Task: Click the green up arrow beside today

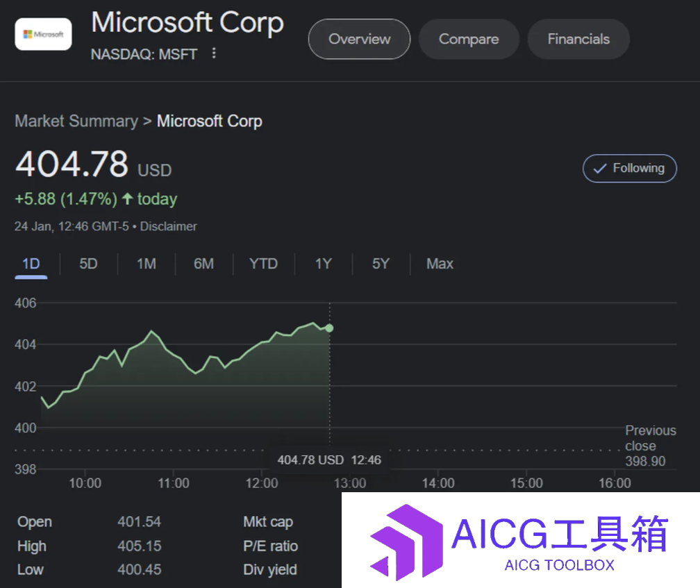Action: pyautogui.click(x=127, y=199)
